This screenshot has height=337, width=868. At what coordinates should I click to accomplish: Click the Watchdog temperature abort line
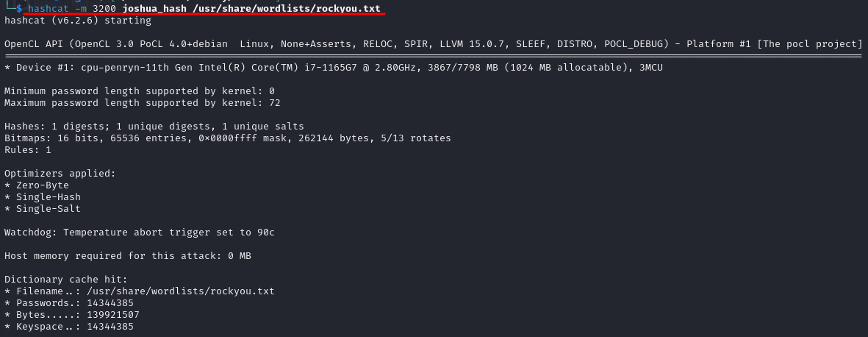(140, 233)
